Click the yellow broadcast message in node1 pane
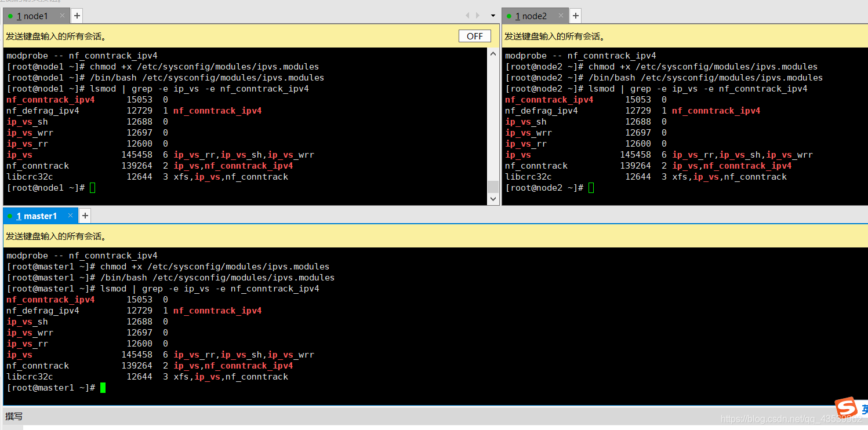 [x=56, y=37]
